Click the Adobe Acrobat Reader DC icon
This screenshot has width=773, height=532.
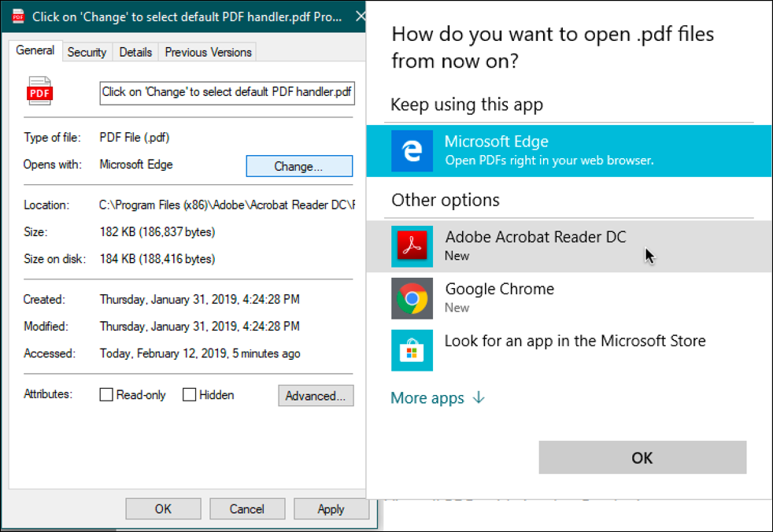[412, 245]
